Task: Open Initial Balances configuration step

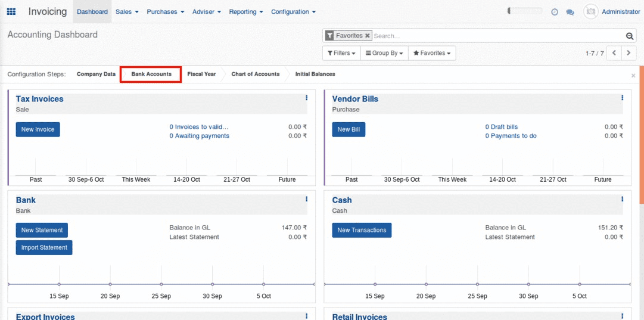Action: point(315,74)
